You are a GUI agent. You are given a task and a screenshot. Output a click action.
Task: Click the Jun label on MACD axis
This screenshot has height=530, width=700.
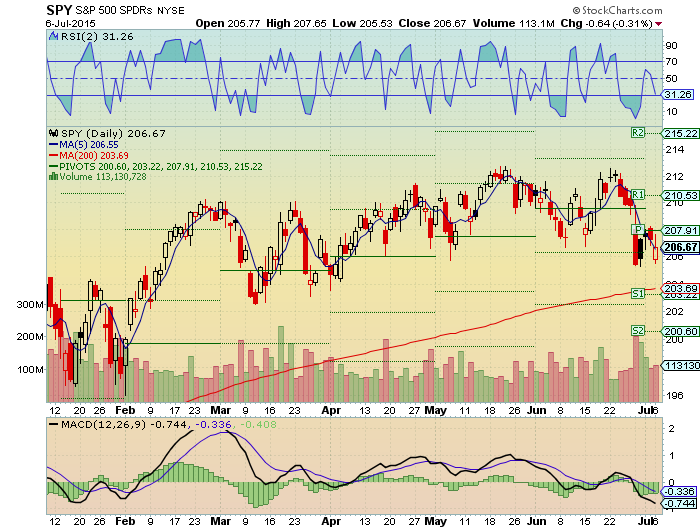(x=537, y=522)
